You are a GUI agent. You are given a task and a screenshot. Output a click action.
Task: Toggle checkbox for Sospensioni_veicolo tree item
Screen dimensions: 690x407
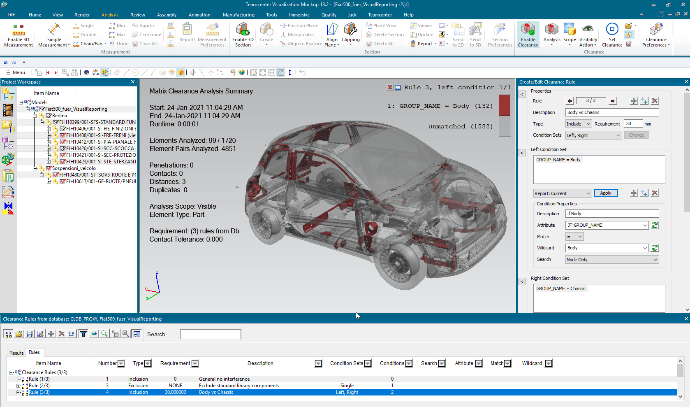50,168
